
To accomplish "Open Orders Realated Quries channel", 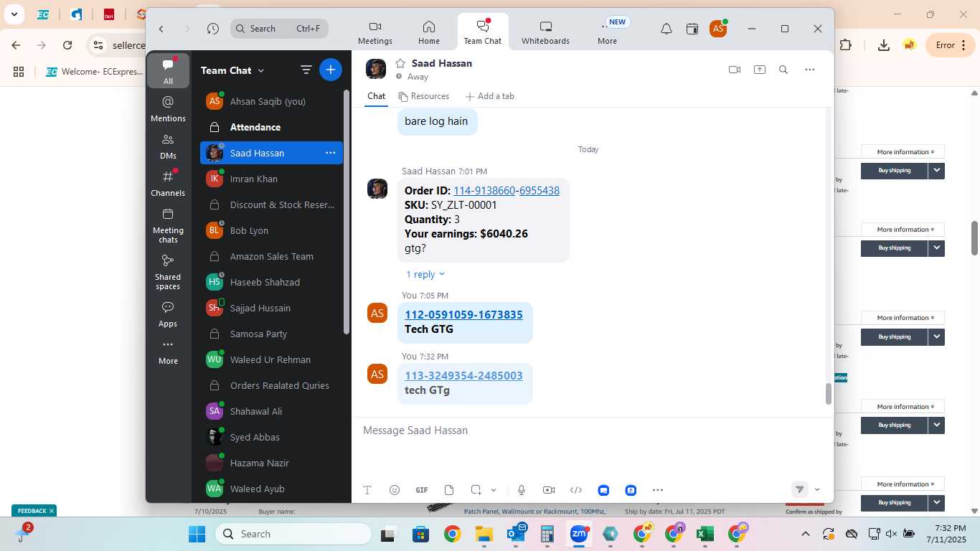I will 271,385.
